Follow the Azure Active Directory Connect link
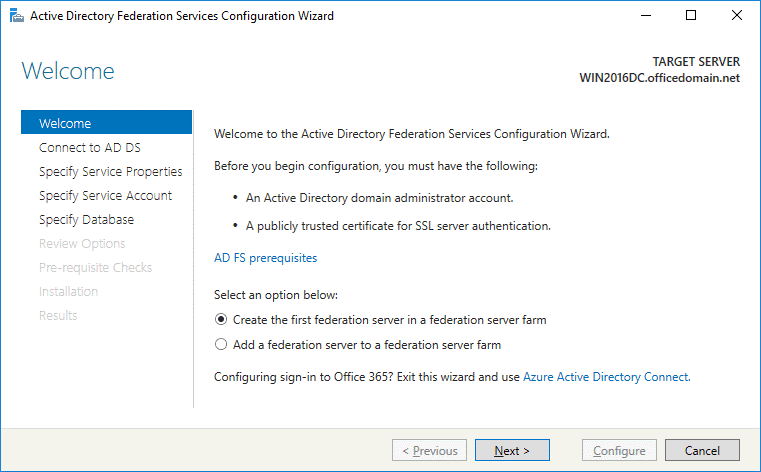The height and width of the screenshot is (472, 761). [605, 377]
